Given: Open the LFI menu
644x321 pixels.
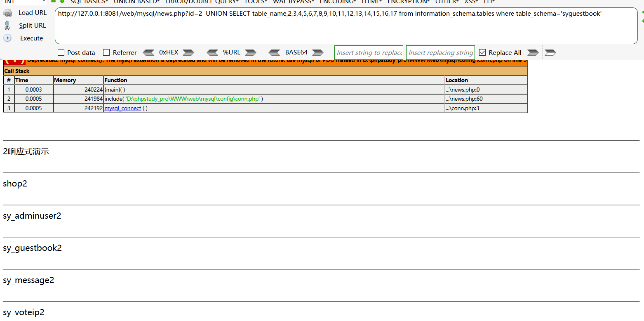Looking at the screenshot, I should (x=489, y=2).
